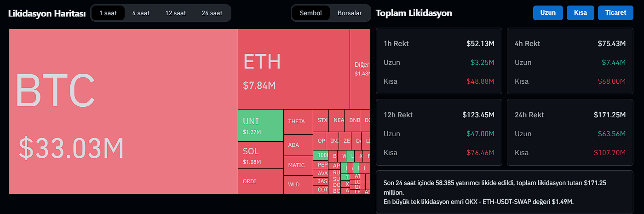Select the MATIC tile
Screen dimensions: 644x214
pyautogui.click(x=298, y=165)
